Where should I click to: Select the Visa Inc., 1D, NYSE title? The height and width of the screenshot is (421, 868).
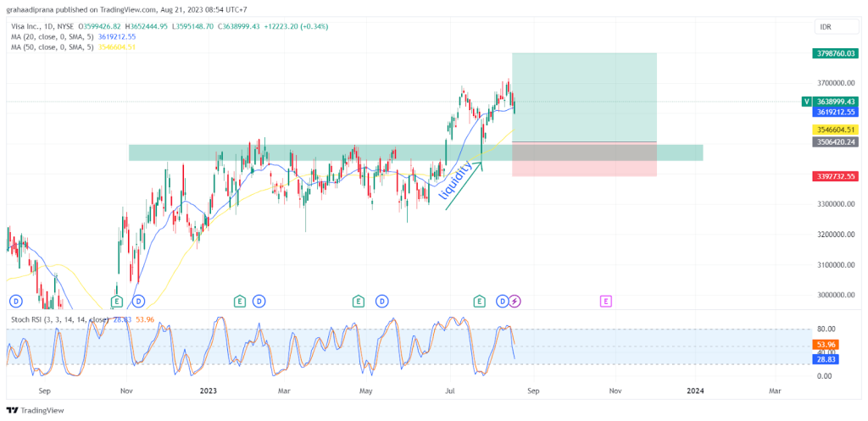(x=42, y=26)
